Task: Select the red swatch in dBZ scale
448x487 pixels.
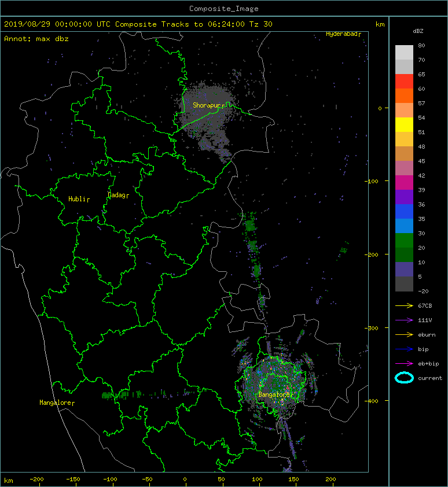Action: click(x=404, y=82)
